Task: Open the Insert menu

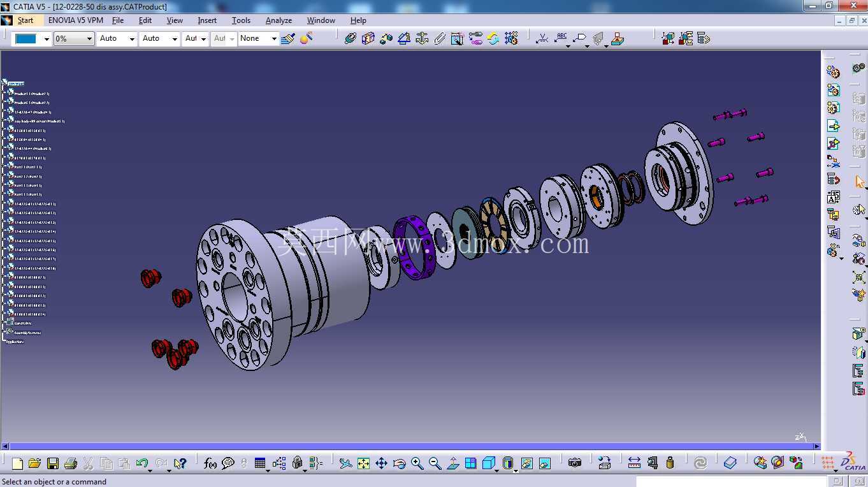Action: click(207, 20)
